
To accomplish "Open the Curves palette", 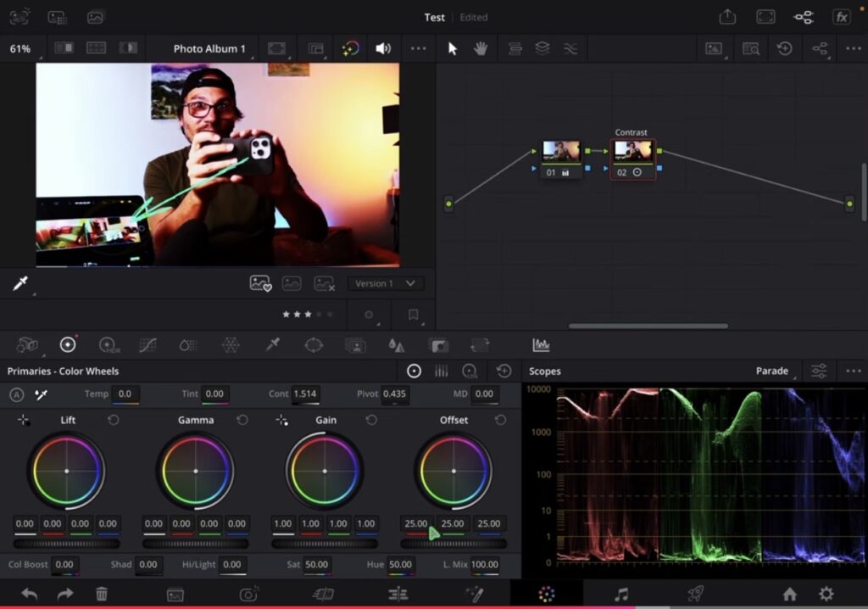I will click(147, 345).
